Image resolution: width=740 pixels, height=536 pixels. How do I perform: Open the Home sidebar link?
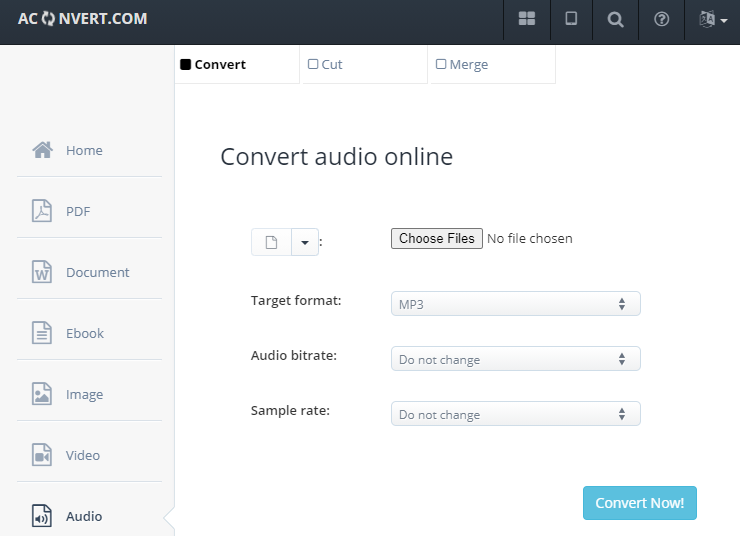coord(84,151)
